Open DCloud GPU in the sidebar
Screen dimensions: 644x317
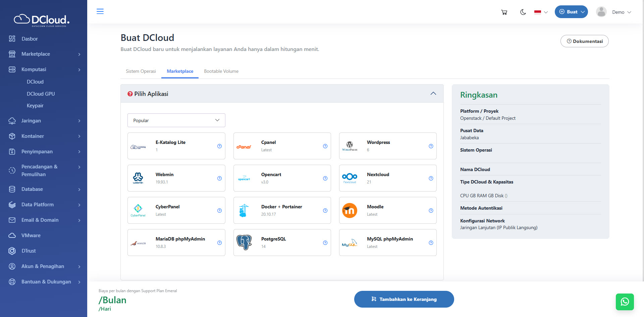coord(41,94)
